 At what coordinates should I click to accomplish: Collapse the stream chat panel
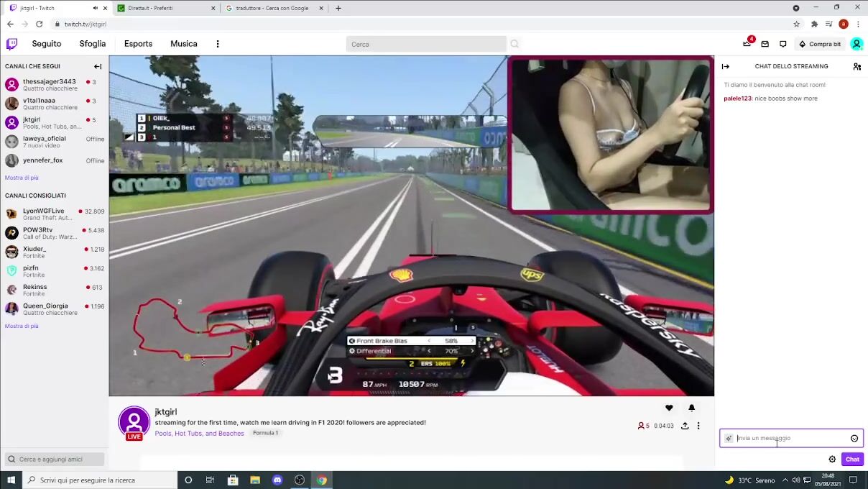[726, 66]
